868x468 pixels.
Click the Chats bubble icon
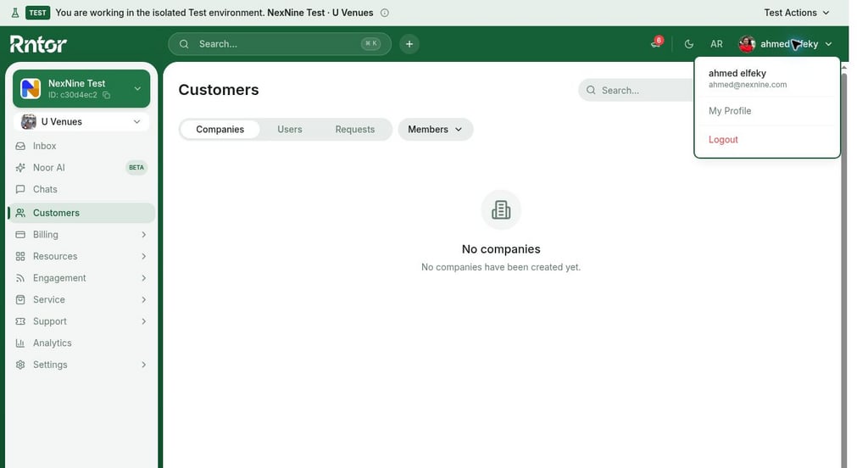[x=20, y=189]
